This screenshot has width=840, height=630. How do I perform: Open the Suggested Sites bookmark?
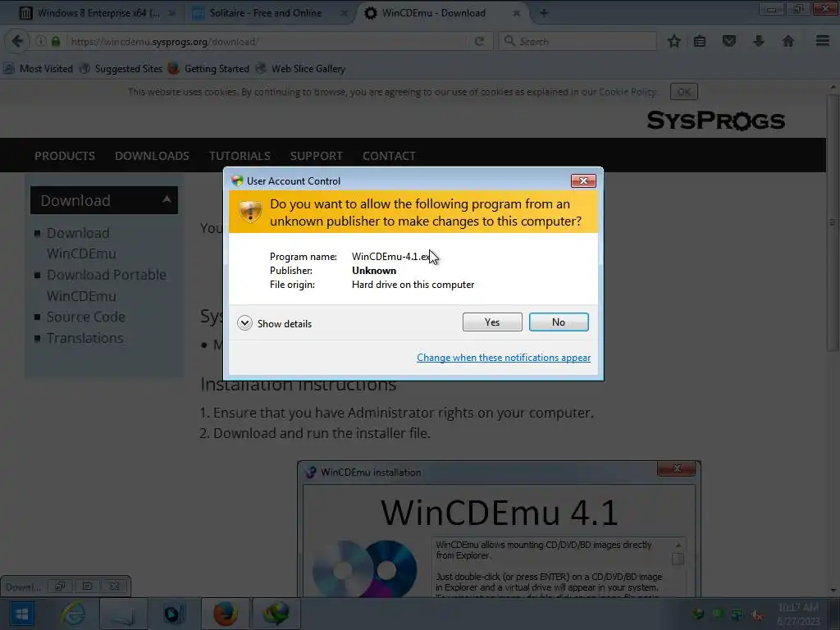[x=121, y=69]
